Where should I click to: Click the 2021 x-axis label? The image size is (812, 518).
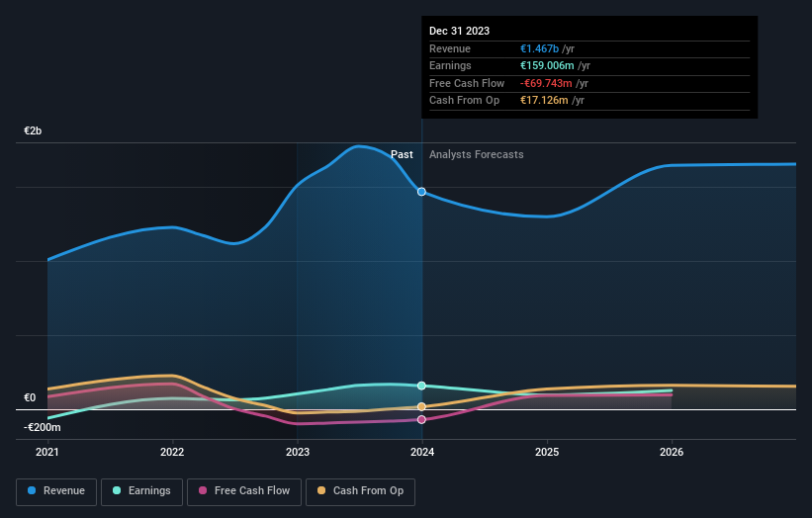[47, 453]
